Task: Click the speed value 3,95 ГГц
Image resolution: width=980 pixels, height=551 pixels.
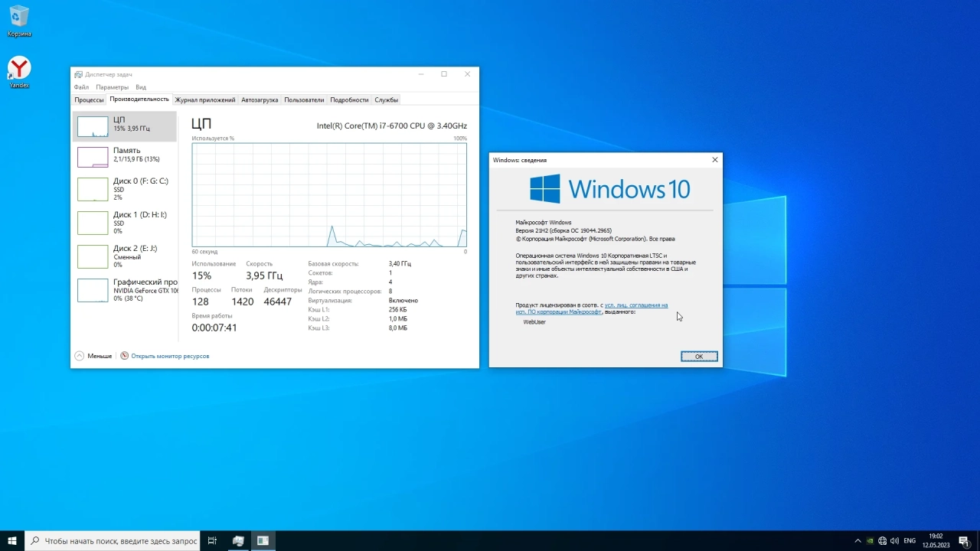Action: click(x=264, y=275)
